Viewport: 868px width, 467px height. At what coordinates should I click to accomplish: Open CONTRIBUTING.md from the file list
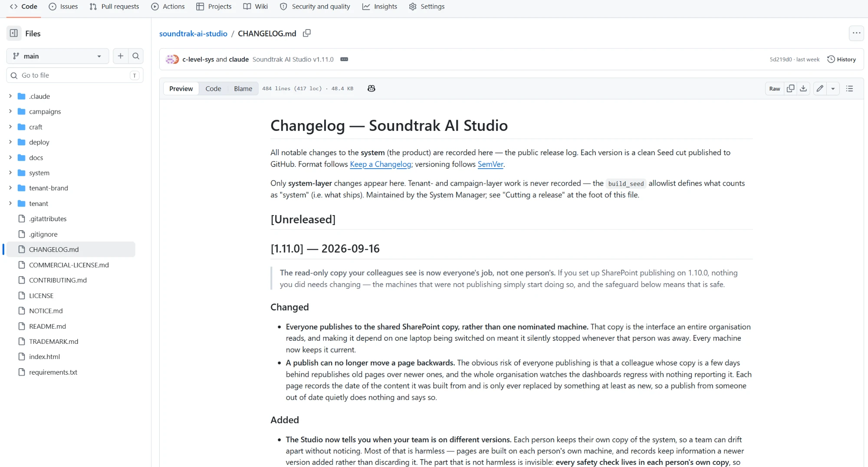coord(58,280)
